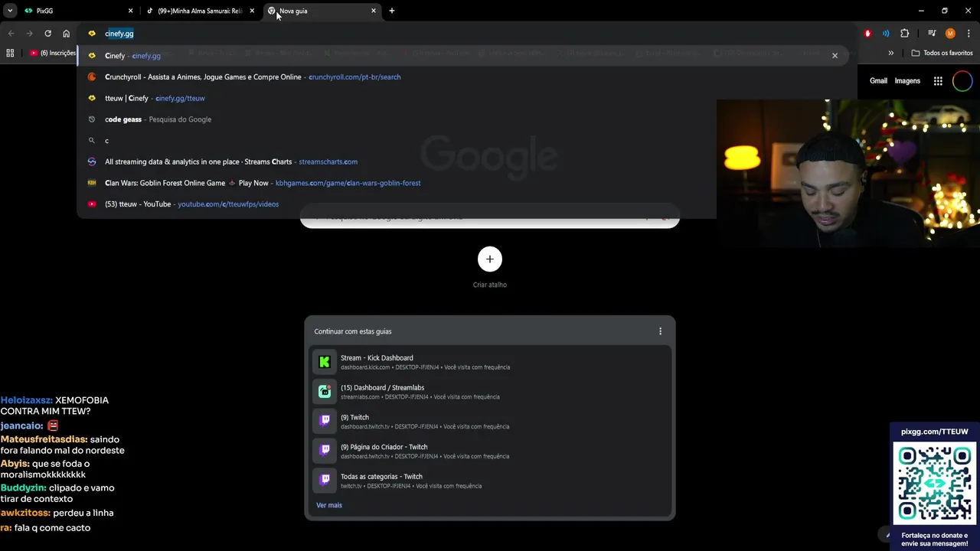Switch to the PixGG tab
This screenshot has height=551, width=980.
click(x=78, y=11)
